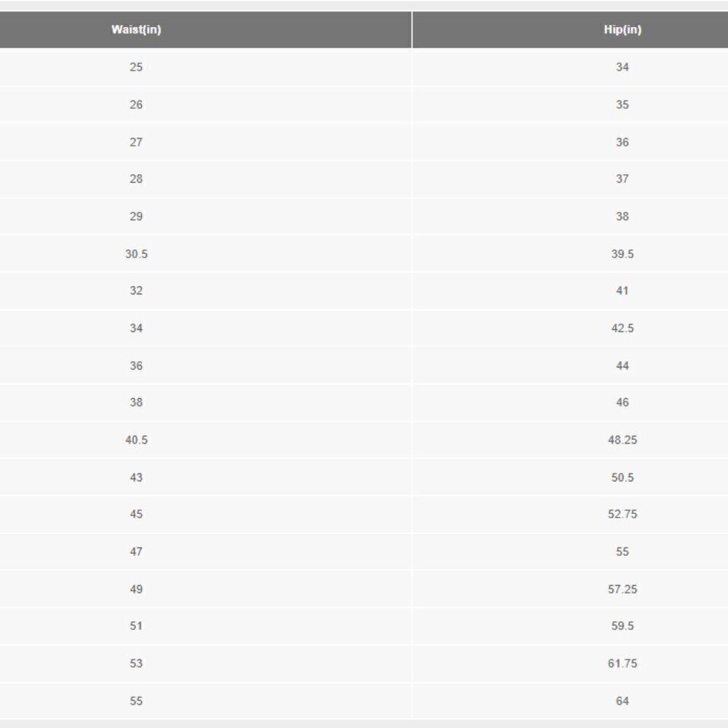The height and width of the screenshot is (728, 728).
Task: Click the waist 40.5 cell
Action: click(x=136, y=440)
